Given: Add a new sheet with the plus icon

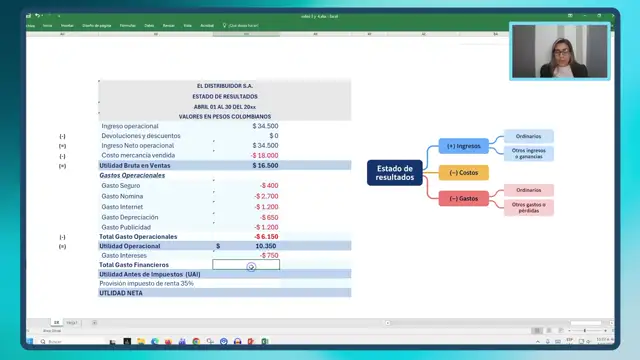Looking at the screenshot, I should click(94, 322).
